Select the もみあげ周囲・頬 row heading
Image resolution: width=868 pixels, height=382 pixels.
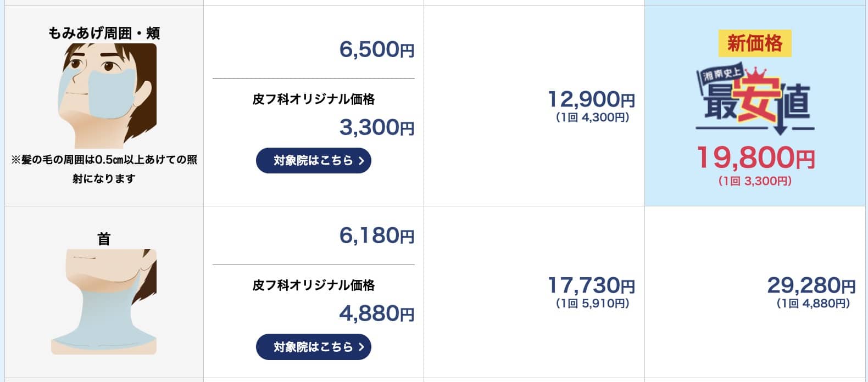click(x=104, y=33)
